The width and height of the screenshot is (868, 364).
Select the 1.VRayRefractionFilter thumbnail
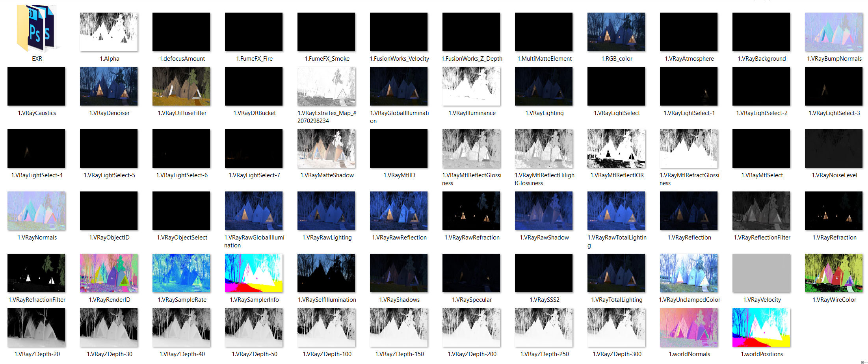(x=36, y=273)
